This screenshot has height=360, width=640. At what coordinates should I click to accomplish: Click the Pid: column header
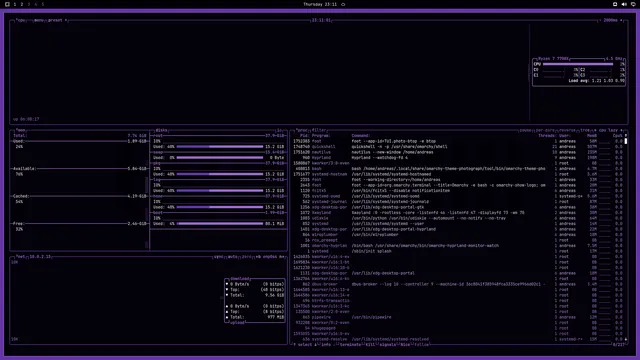click(304, 136)
